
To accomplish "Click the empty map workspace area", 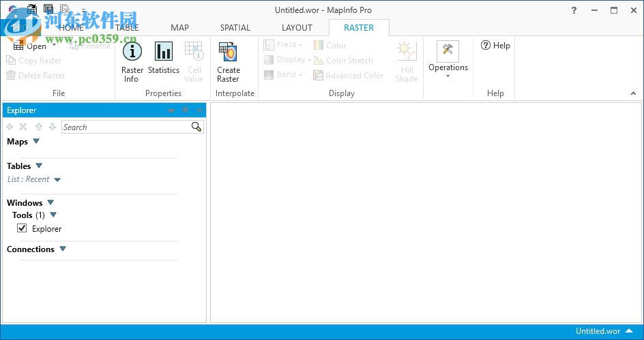I will (426, 213).
